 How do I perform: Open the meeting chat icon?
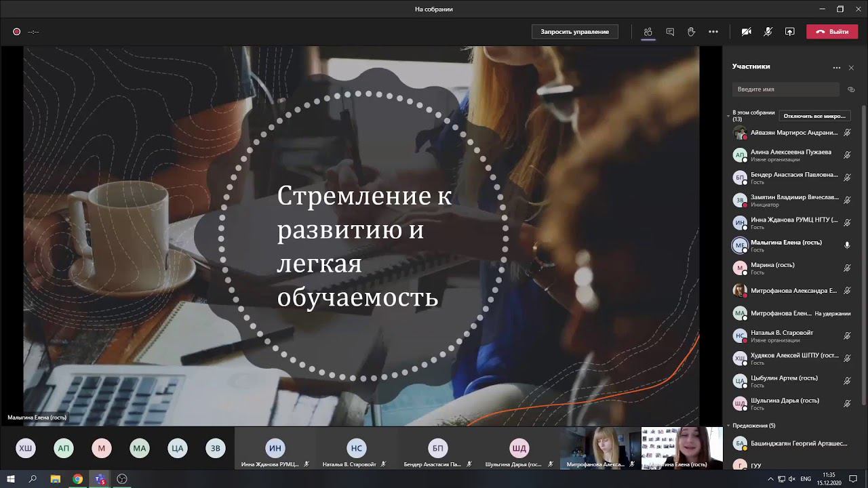tap(670, 32)
